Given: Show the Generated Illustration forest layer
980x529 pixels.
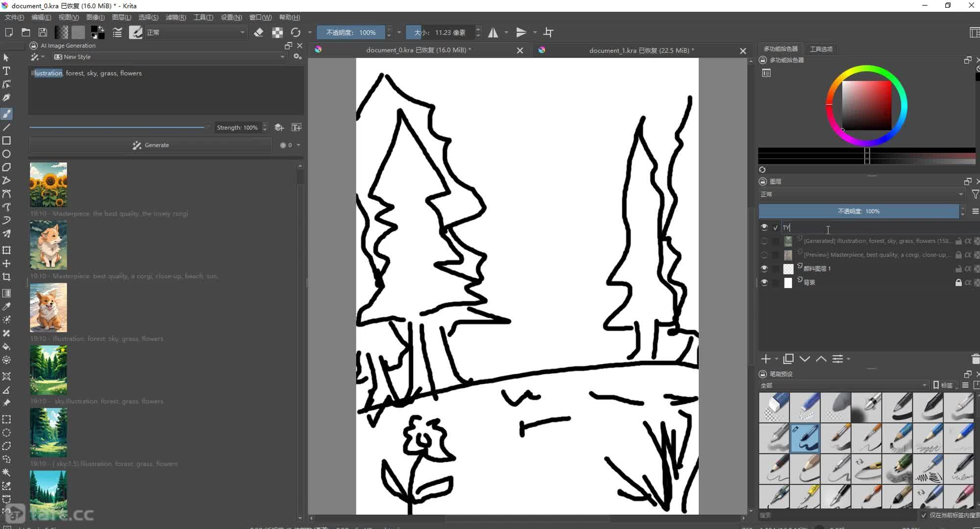Looking at the screenshot, I should [x=764, y=241].
